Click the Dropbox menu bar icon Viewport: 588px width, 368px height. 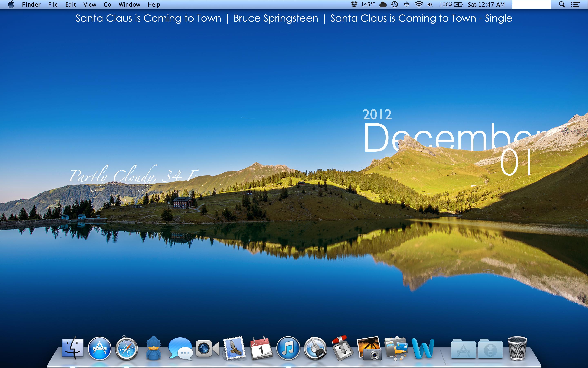click(x=354, y=4)
